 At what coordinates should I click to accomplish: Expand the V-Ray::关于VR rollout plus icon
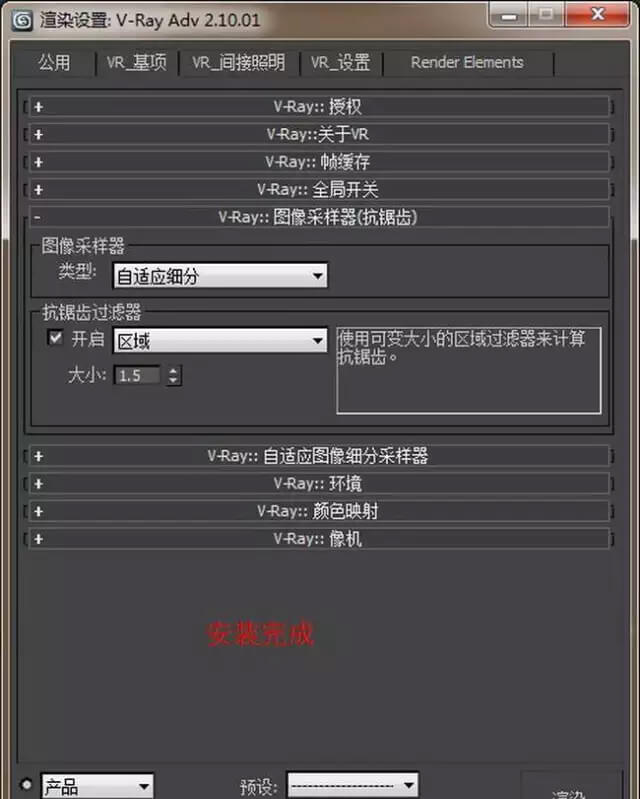tap(38, 135)
